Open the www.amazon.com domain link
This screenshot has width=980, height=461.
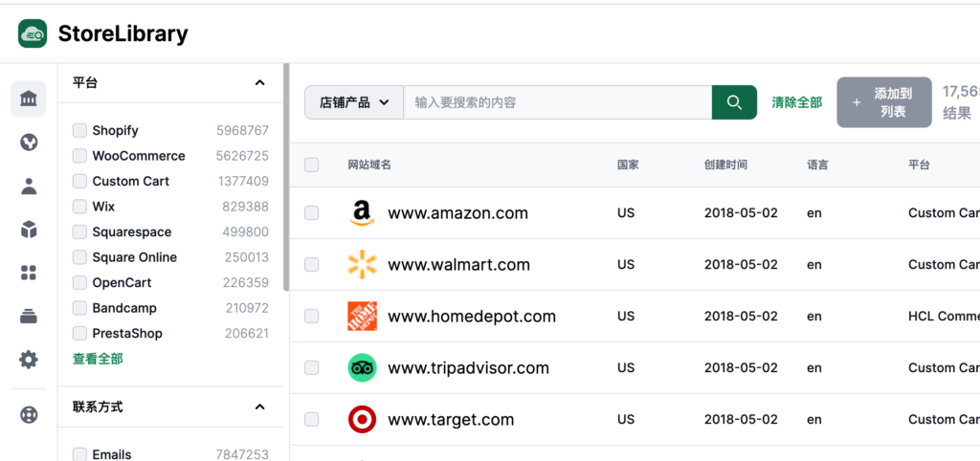[457, 213]
